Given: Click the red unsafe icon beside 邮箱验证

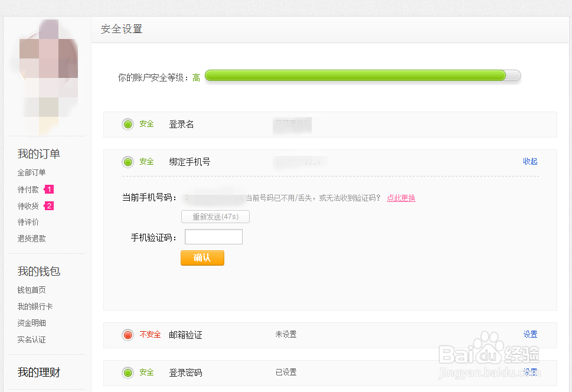Looking at the screenshot, I should 128,334.
